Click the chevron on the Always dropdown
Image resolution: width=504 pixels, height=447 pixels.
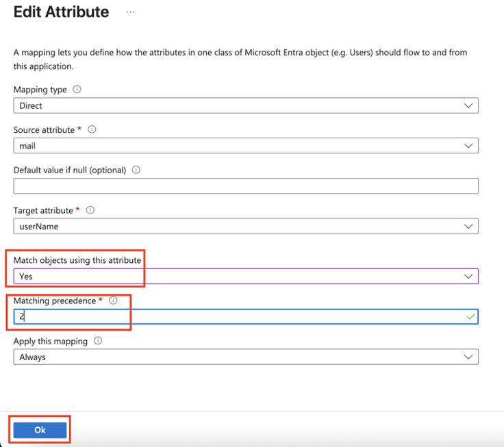click(468, 357)
